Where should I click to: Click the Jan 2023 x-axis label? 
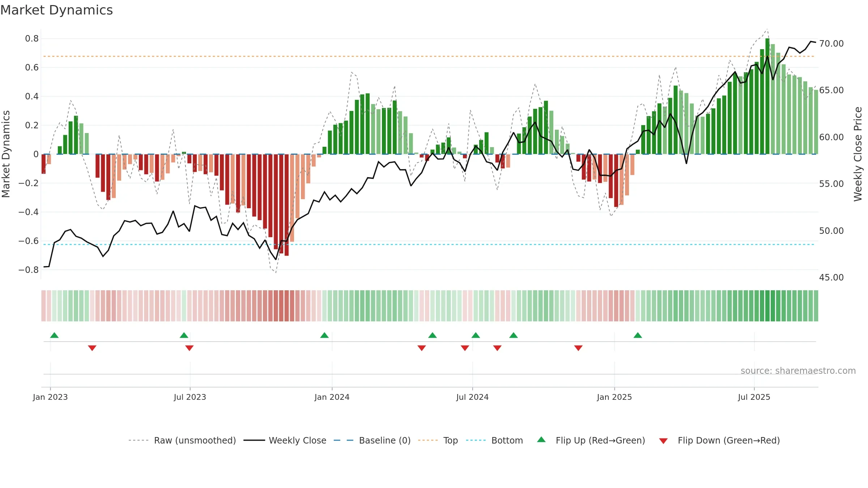[50, 397]
